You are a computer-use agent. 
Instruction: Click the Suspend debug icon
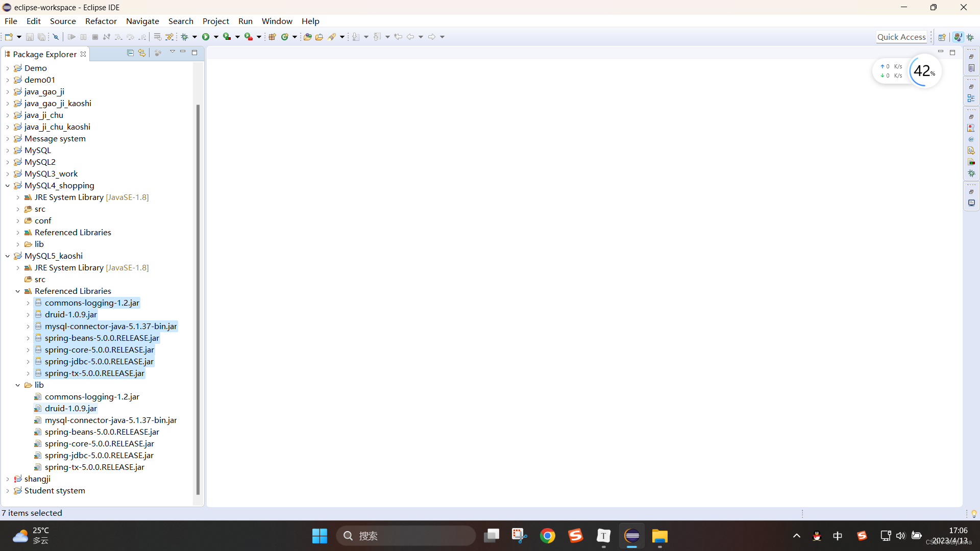click(x=83, y=37)
